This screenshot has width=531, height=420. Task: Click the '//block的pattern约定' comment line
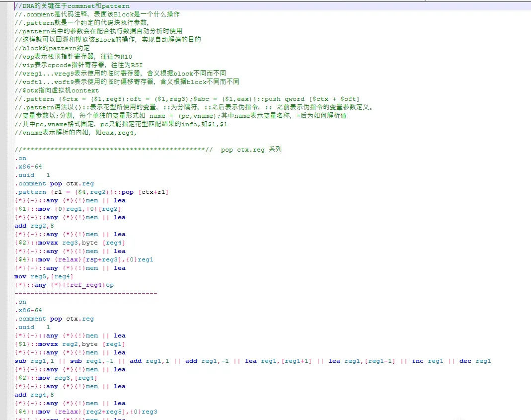click(x=52, y=48)
